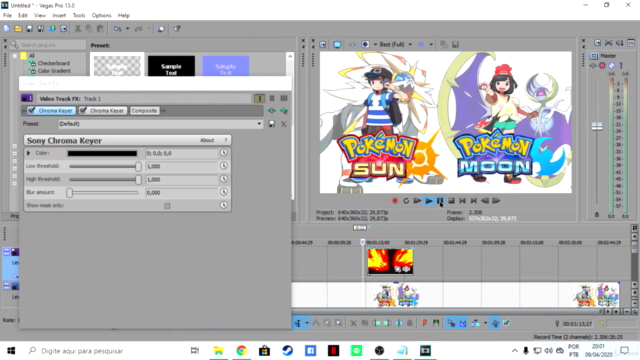Open the Best (Full) preview quality dropdown

click(395, 44)
